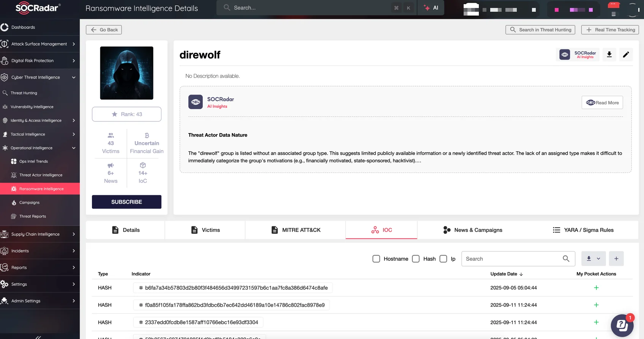Click the SOCRadar AI Insights panel logo
The image size is (644, 339).
pyautogui.click(x=196, y=102)
